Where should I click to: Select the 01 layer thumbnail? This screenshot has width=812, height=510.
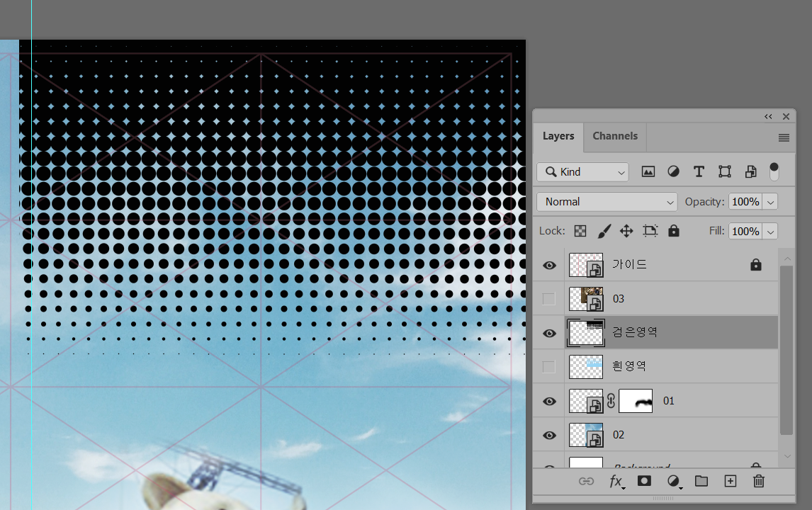(586, 401)
